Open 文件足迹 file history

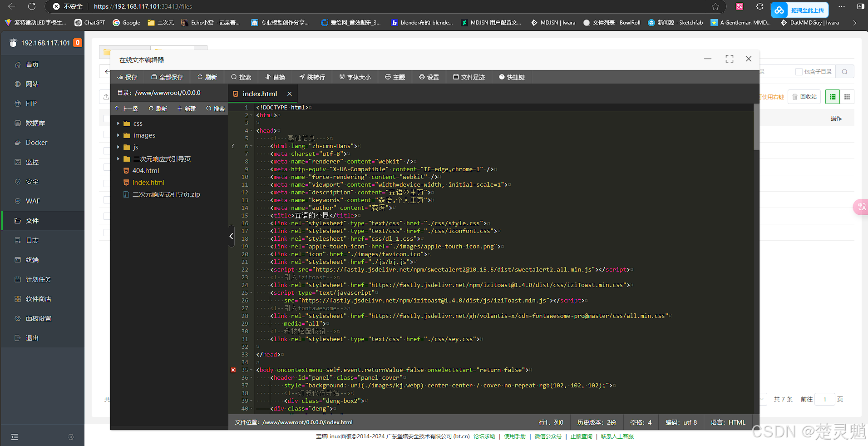(469, 77)
